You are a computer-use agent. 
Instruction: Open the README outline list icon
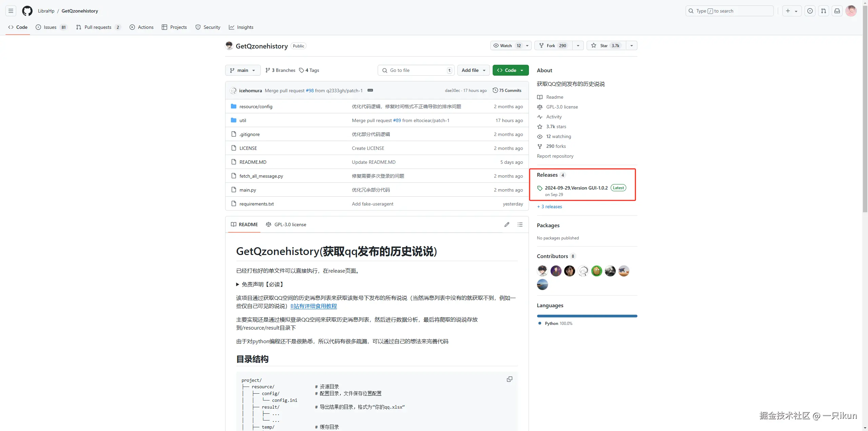(520, 224)
